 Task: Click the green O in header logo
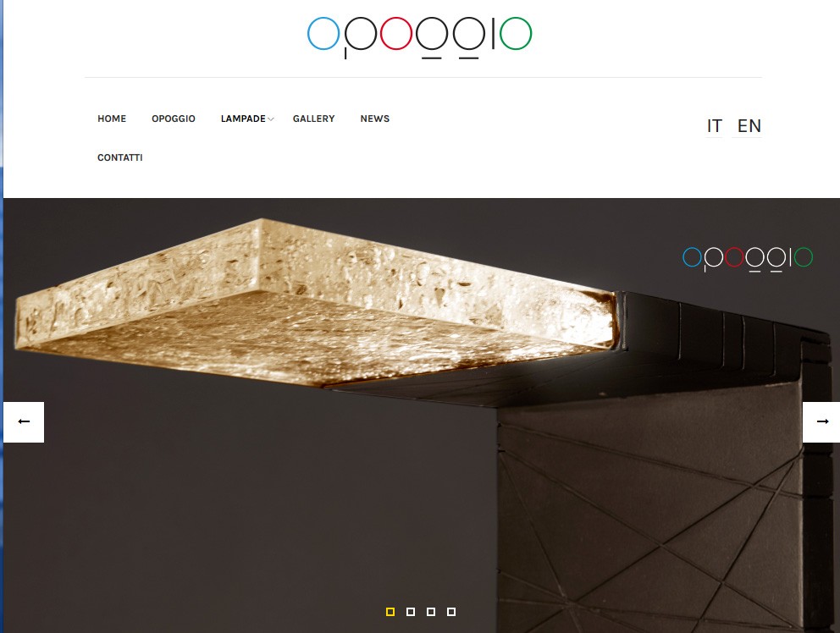click(516, 33)
